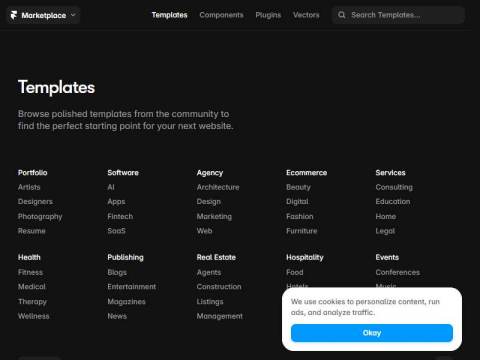Click the search magnifier icon
The image size is (480, 360).
pyautogui.click(x=342, y=15)
